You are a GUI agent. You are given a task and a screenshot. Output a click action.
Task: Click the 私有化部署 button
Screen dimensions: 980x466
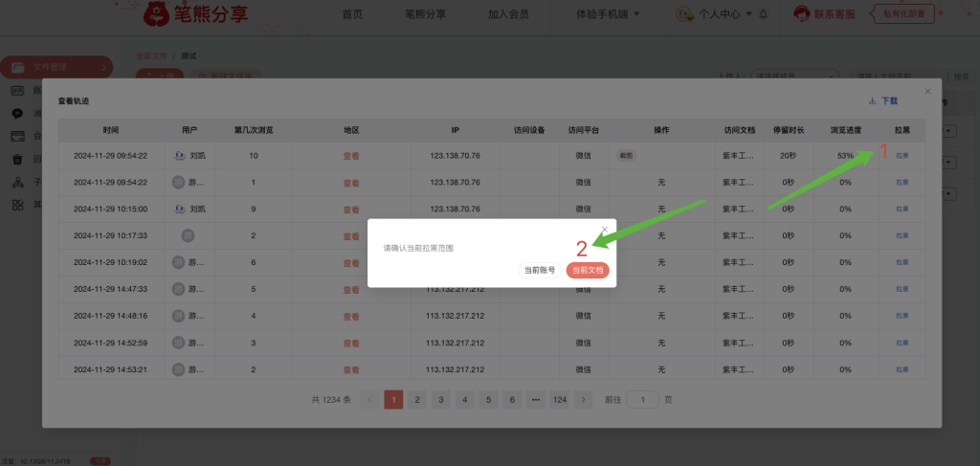tap(905, 13)
